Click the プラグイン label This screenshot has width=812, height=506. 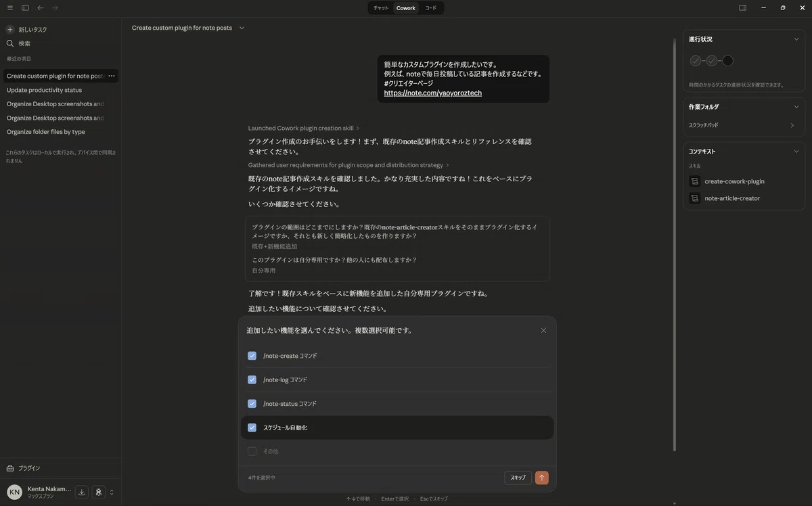29,468
